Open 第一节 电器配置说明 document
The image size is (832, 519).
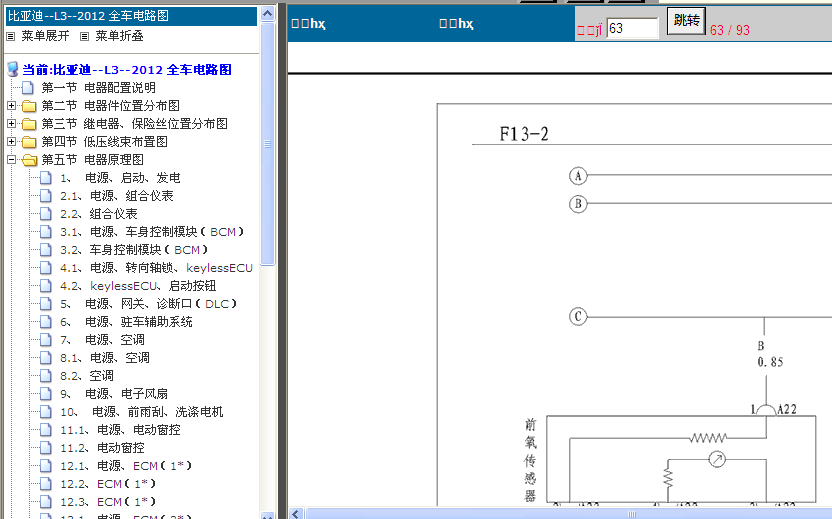click(98, 88)
